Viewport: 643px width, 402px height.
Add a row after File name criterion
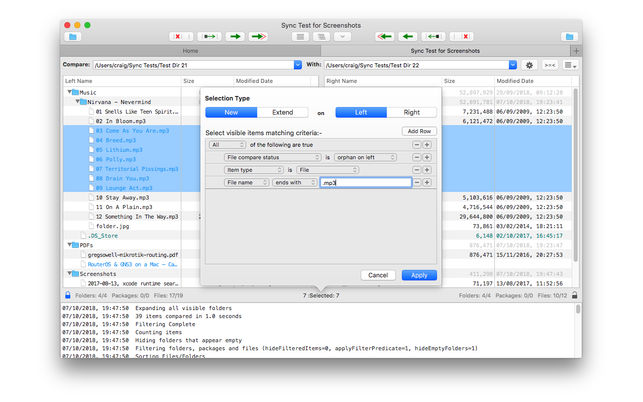[x=427, y=182]
